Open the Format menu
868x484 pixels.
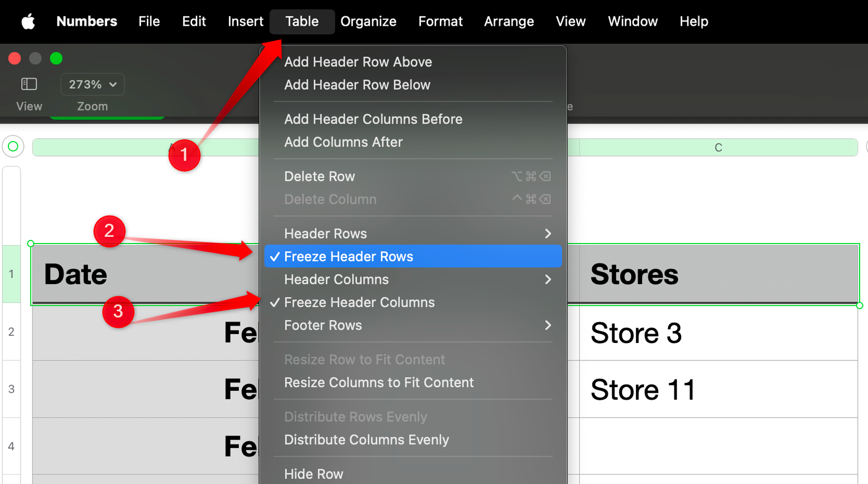click(440, 22)
